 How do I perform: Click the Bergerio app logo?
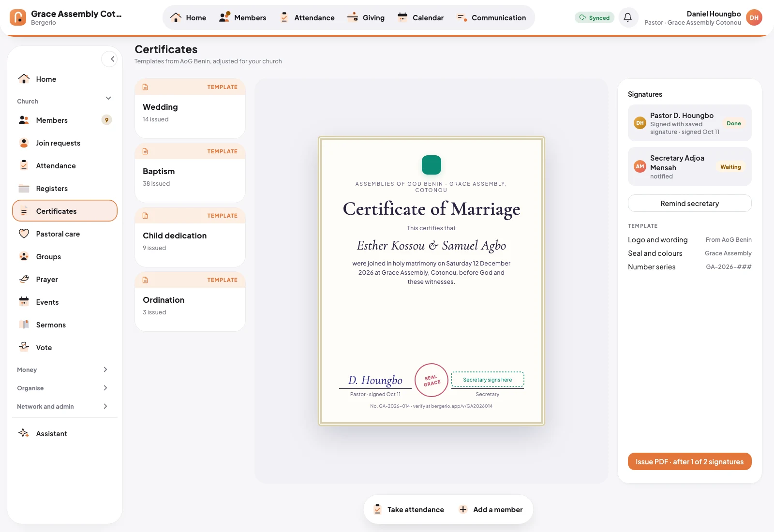click(x=18, y=17)
